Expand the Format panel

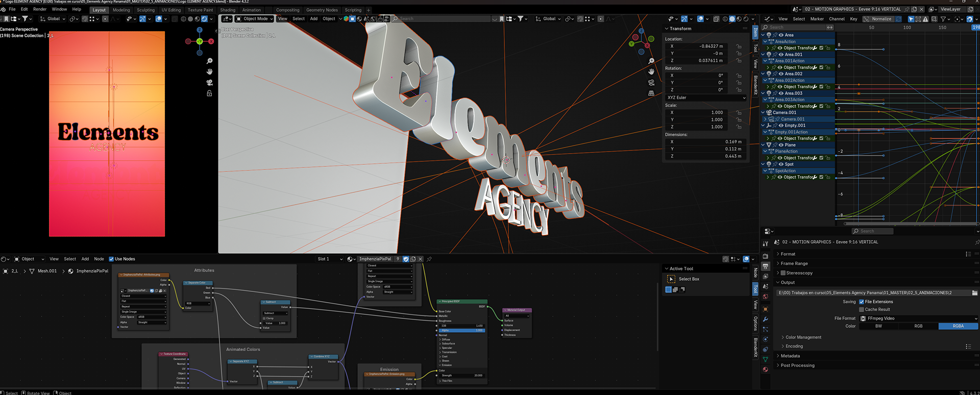788,254
